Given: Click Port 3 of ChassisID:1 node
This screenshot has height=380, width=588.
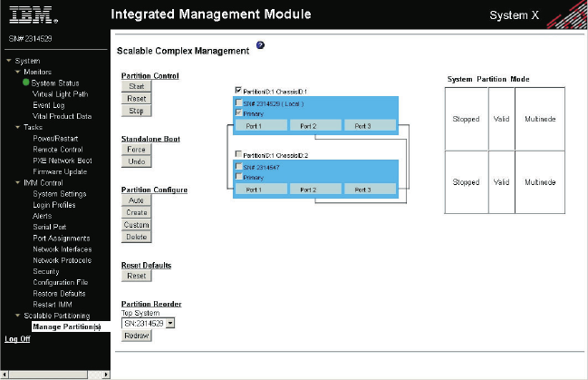Looking at the screenshot, I should (x=370, y=125).
